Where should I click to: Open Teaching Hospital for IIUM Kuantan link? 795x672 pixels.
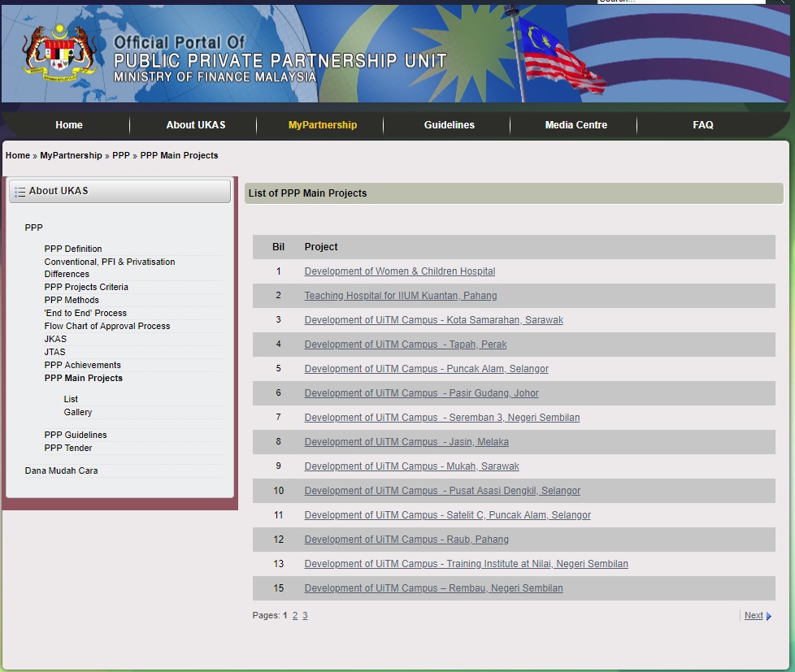pyautogui.click(x=400, y=296)
